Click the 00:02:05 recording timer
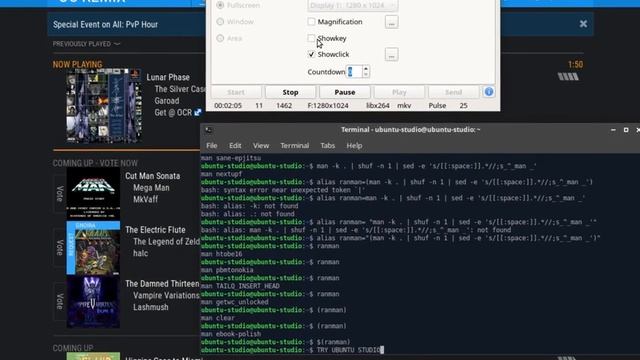The image size is (640, 360). [228, 106]
